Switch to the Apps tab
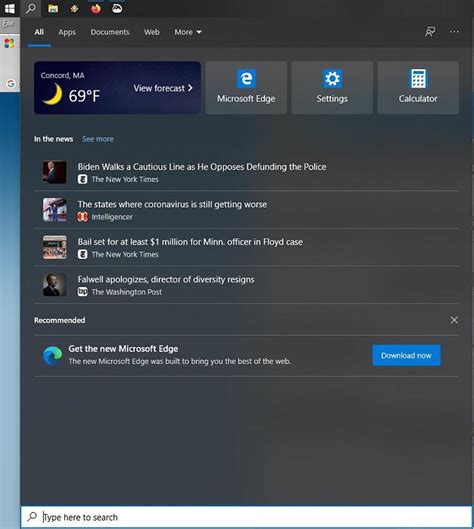The height and width of the screenshot is (529, 474). 67,32
